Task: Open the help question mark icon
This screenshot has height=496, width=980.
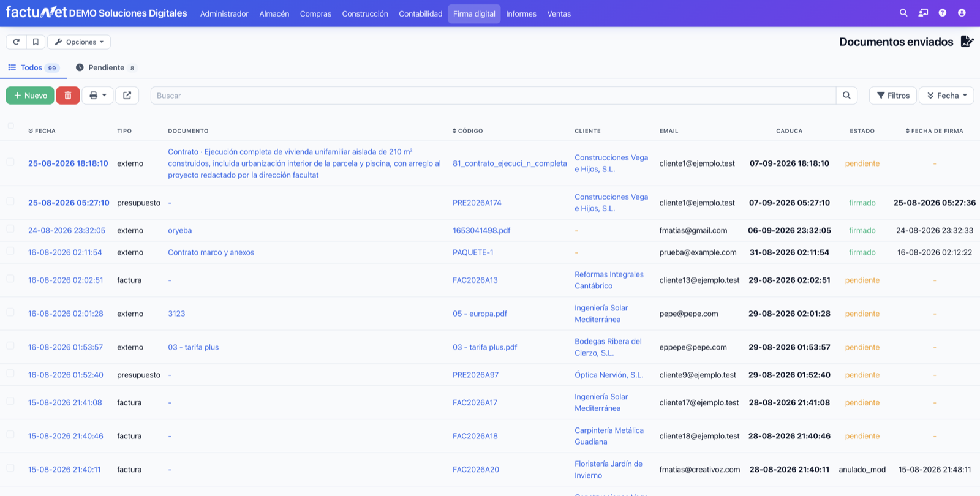Action: tap(943, 13)
